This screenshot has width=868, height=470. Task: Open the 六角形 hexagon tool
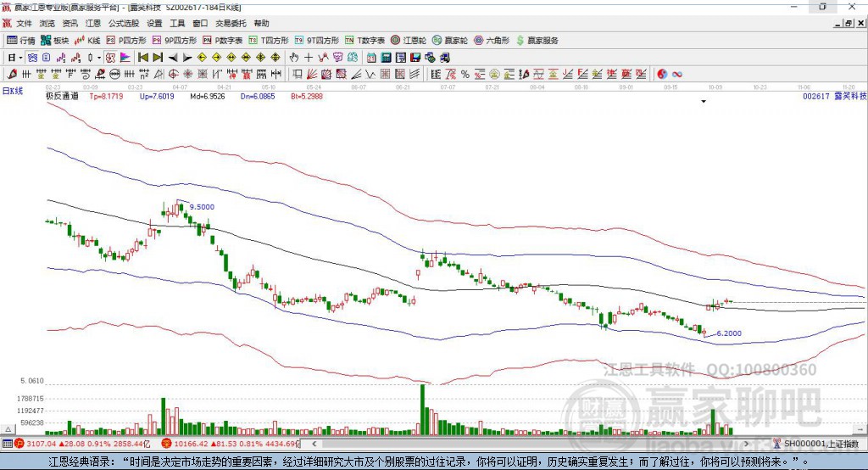(492, 41)
